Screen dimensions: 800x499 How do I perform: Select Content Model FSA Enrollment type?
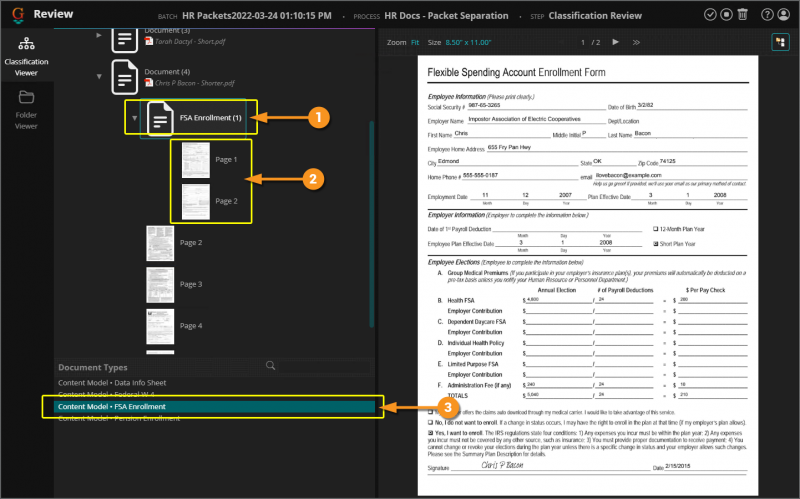[112, 406]
